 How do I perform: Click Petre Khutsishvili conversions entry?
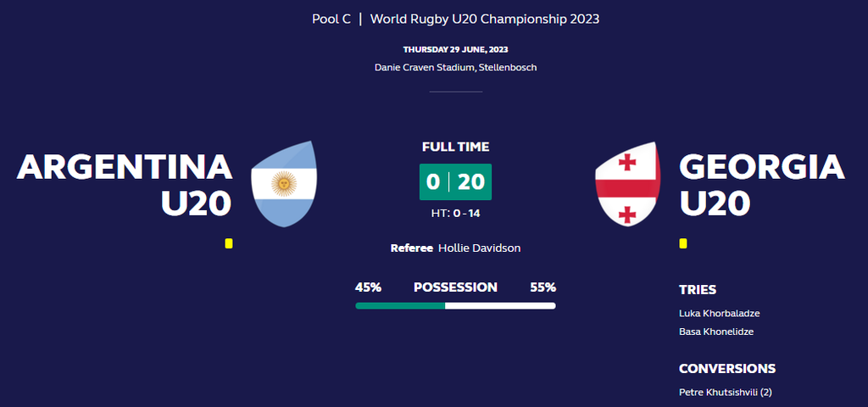(726, 393)
